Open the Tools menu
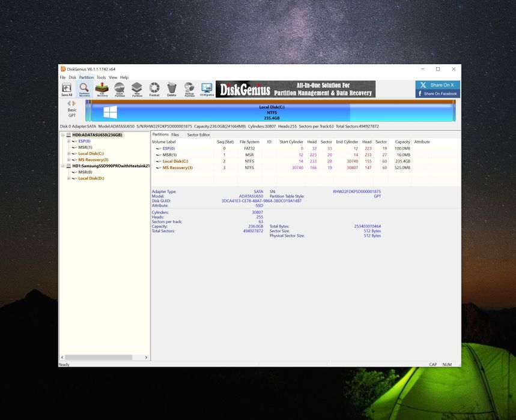 pyautogui.click(x=101, y=77)
